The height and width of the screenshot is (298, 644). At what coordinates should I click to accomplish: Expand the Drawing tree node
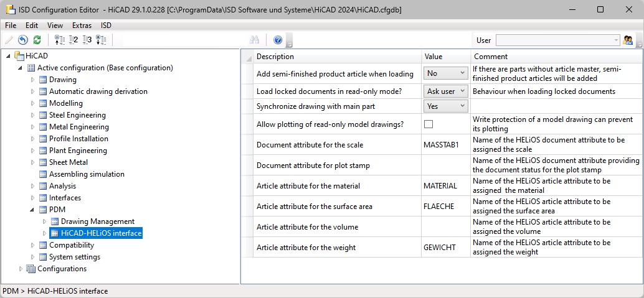33,80
